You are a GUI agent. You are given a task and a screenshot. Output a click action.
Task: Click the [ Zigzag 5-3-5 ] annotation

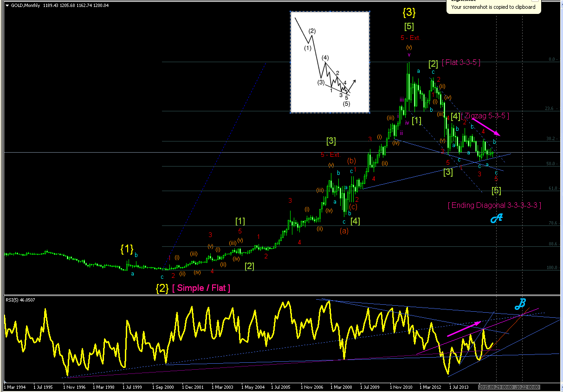[x=485, y=116]
